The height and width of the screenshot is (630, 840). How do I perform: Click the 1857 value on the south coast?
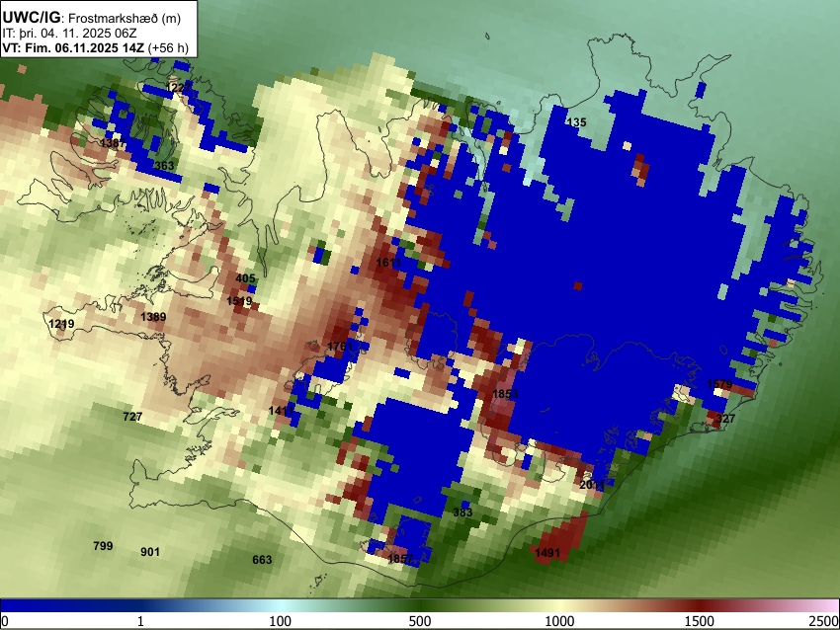(400, 559)
